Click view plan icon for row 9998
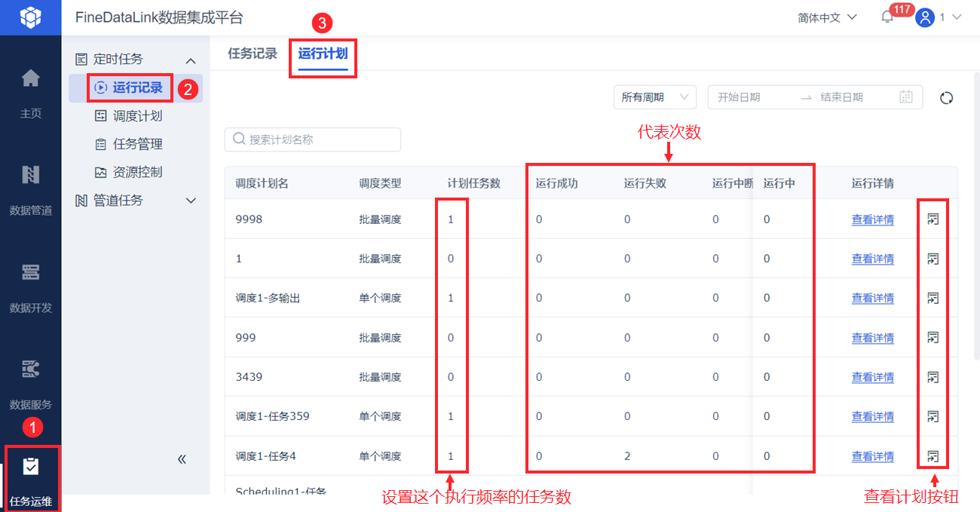The width and height of the screenshot is (980, 512). pyautogui.click(x=933, y=219)
